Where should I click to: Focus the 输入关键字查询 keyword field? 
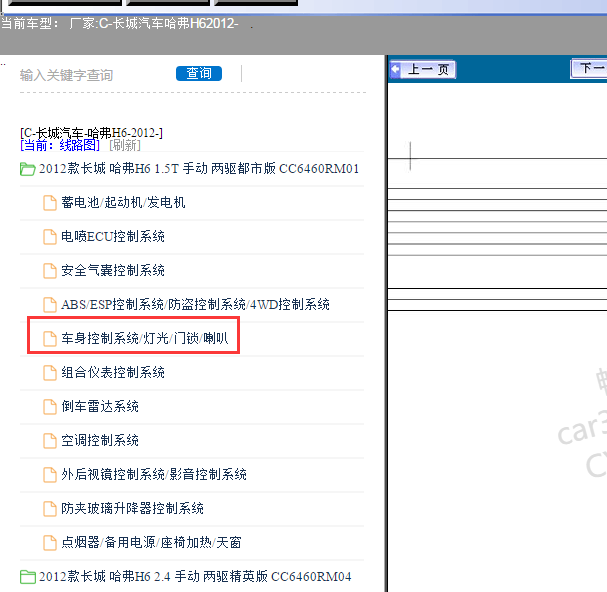click(x=66, y=75)
